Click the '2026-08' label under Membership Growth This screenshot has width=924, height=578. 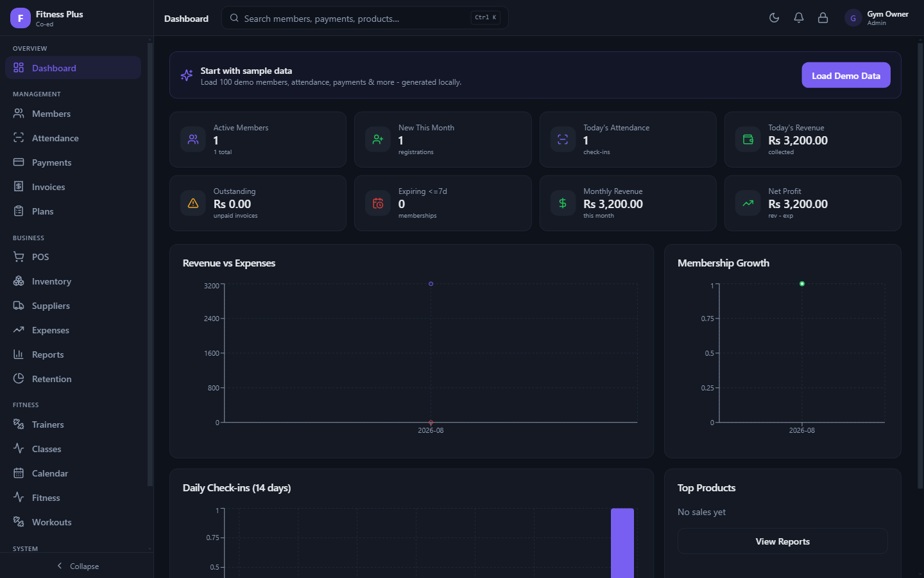coord(802,430)
